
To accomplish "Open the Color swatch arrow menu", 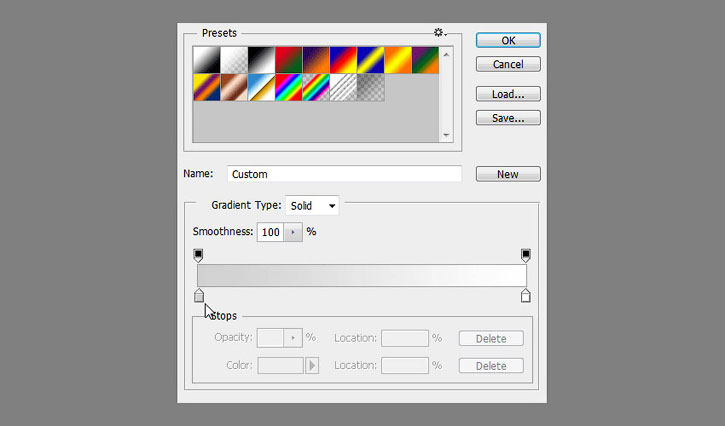I will [x=312, y=365].
